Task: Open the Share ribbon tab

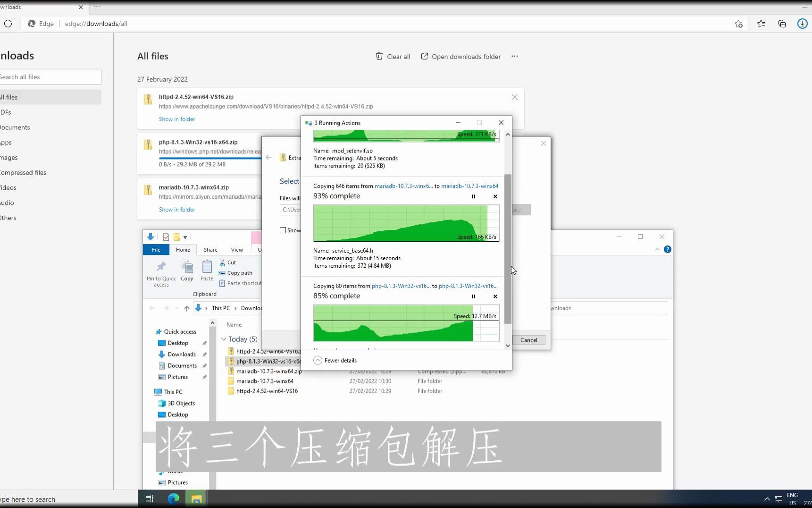Action: coord(210,250)
